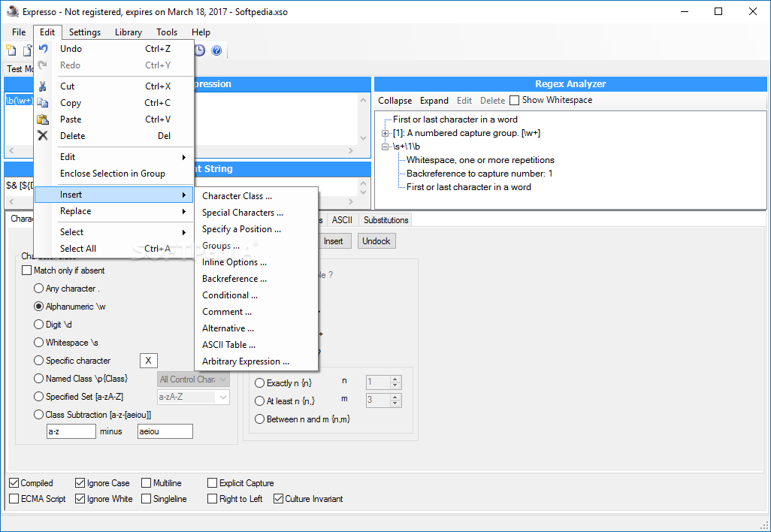Choose Special Characters... entry
This screenshot has height=532, width=771.
(x=256, y=213)
